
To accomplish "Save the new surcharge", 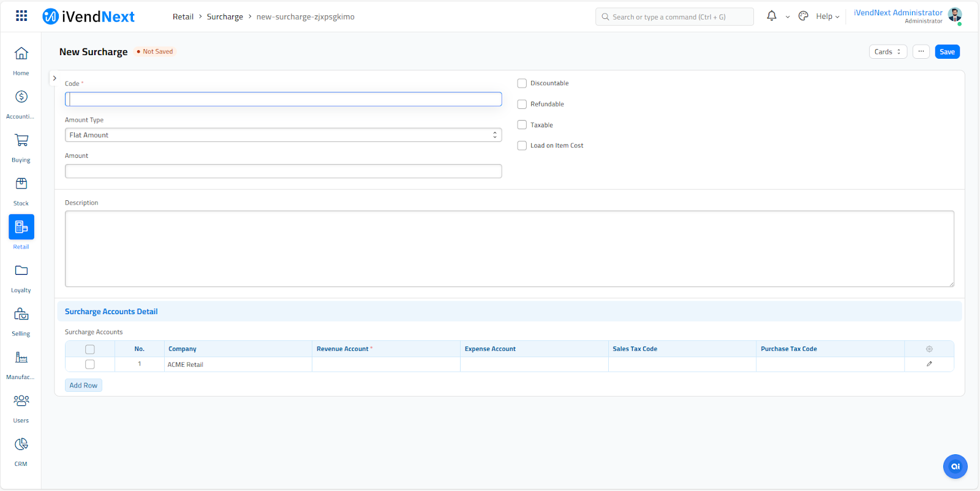I will (x=947, y=52).
